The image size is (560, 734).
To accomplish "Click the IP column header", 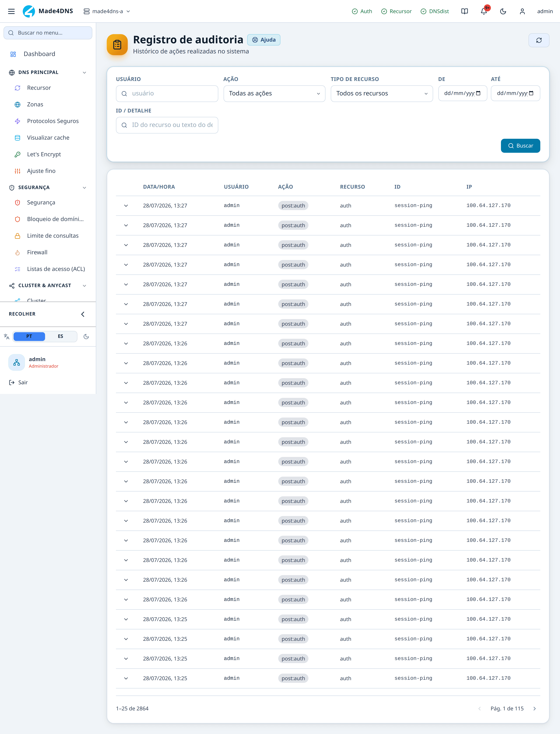I will point(469,187).
